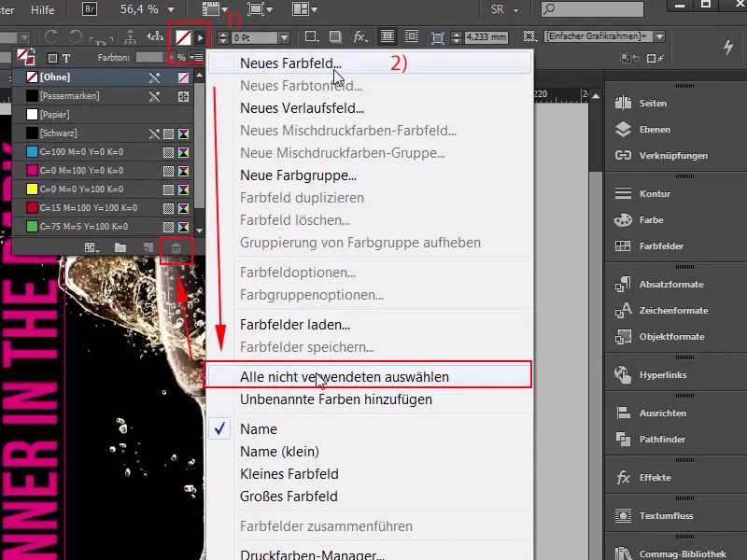The width and height of the screenshot is (747, 560).
Task: Toggle formatting affects text T button
Action: (66, 58)
